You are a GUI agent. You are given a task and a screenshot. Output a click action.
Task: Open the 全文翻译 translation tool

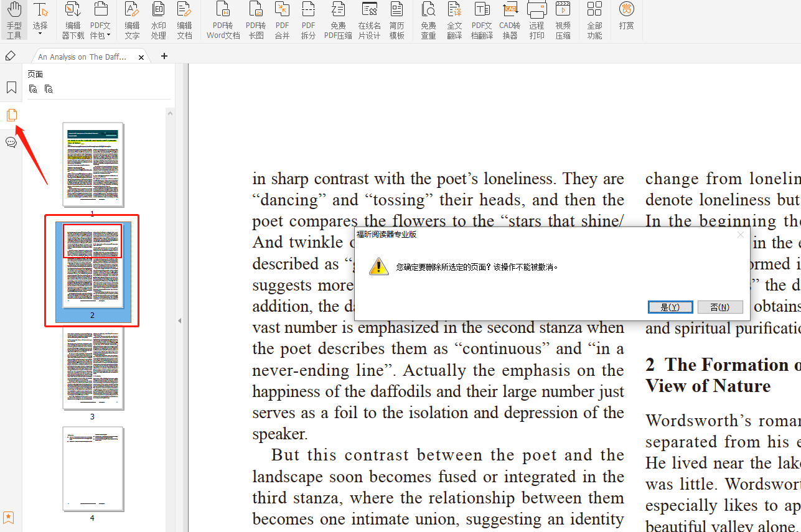point(454,20)
